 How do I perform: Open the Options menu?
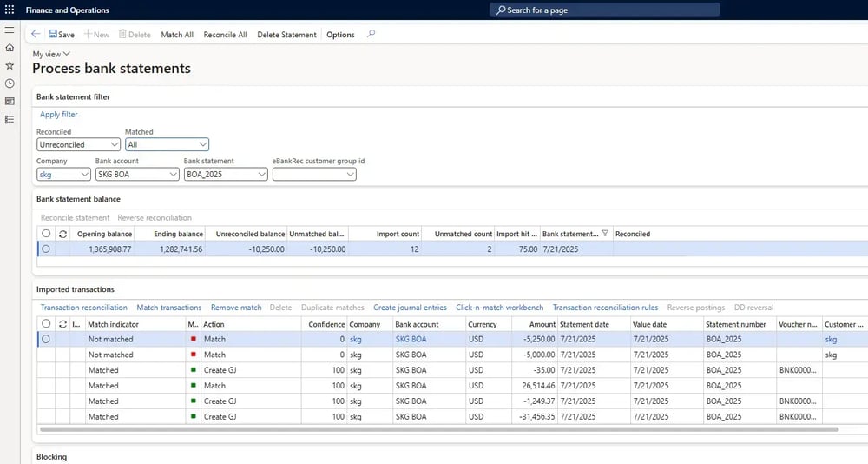(x=340, y=35)
